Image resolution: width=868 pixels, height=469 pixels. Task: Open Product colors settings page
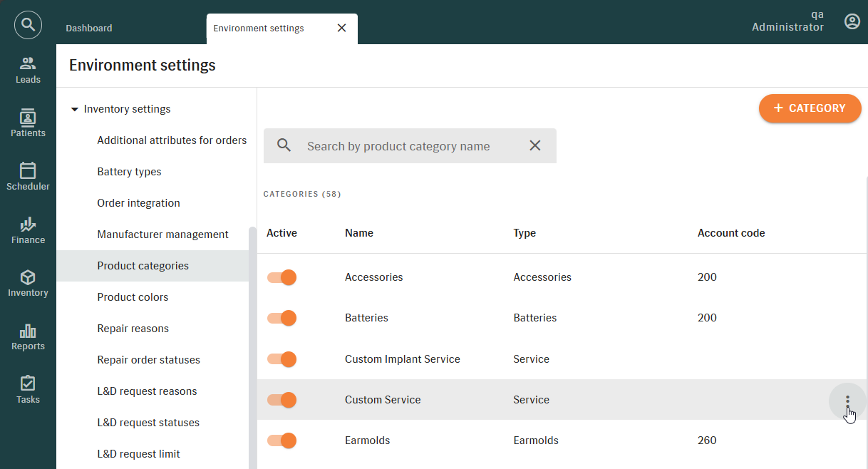133,297
